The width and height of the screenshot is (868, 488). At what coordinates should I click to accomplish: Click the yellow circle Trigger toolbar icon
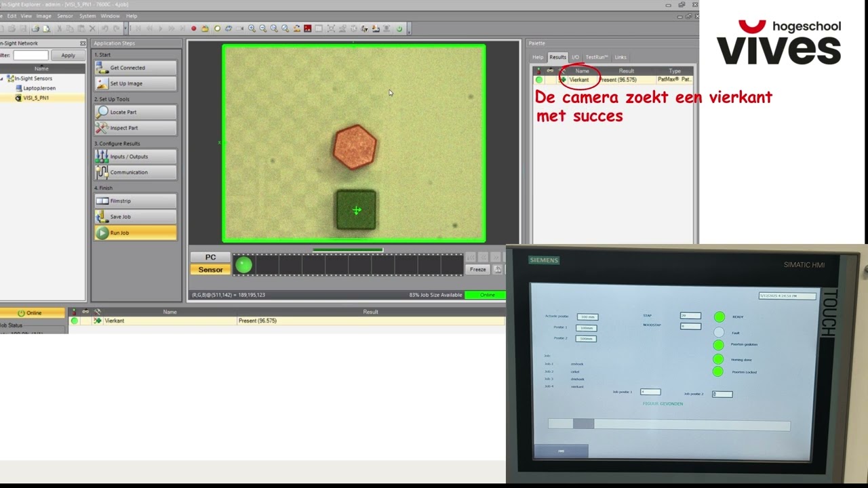click(217, 28)
